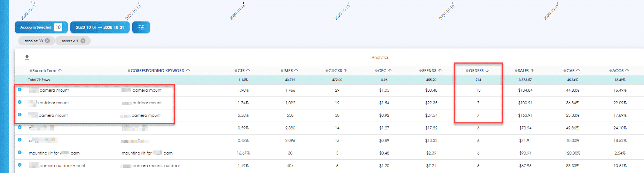This screenshot has height=173, width=644.
Task: Click the download table icon
Action: pyautogui.click(x=27, y=57)
